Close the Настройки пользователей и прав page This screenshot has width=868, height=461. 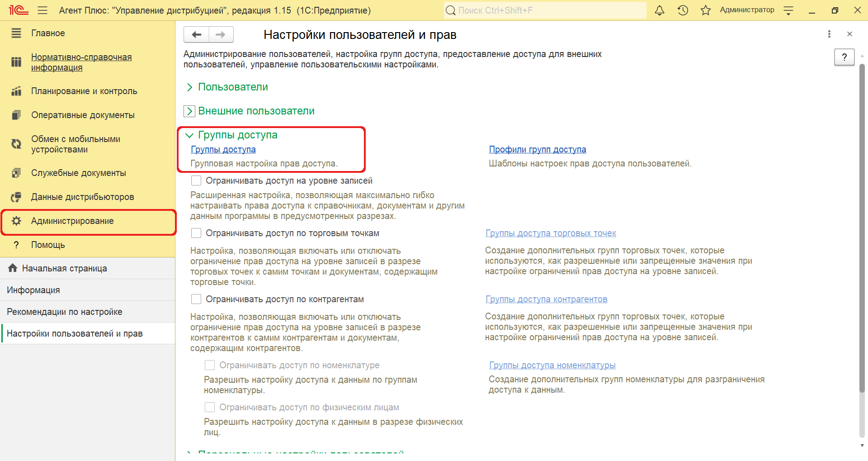point(849,34)
